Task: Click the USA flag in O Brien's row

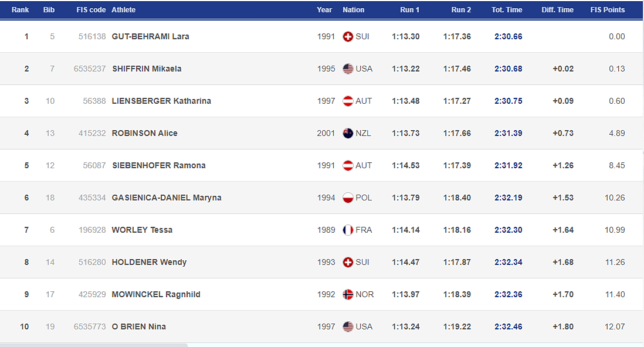Action: [x=348, y=326]
